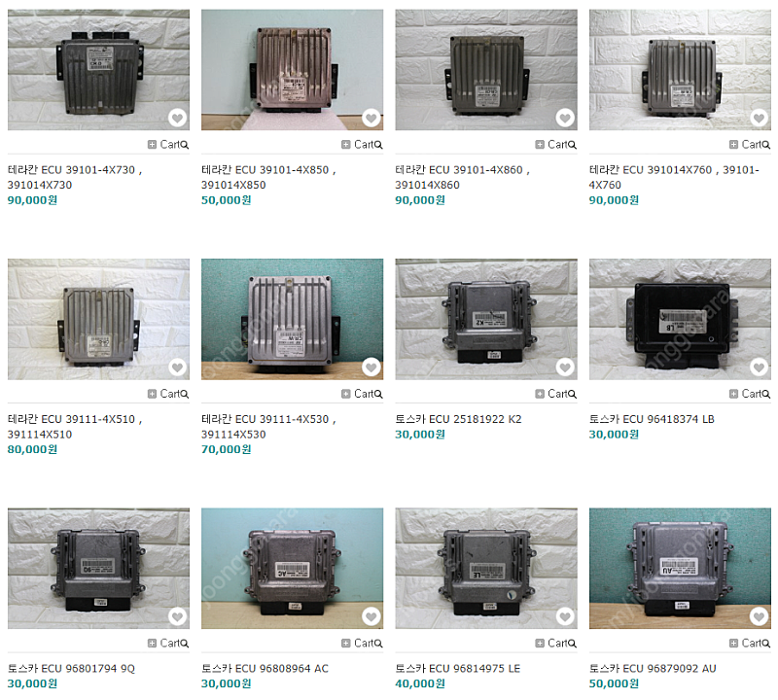Open black 토스카 ECU 96418374 LB photo

point(680,319)
